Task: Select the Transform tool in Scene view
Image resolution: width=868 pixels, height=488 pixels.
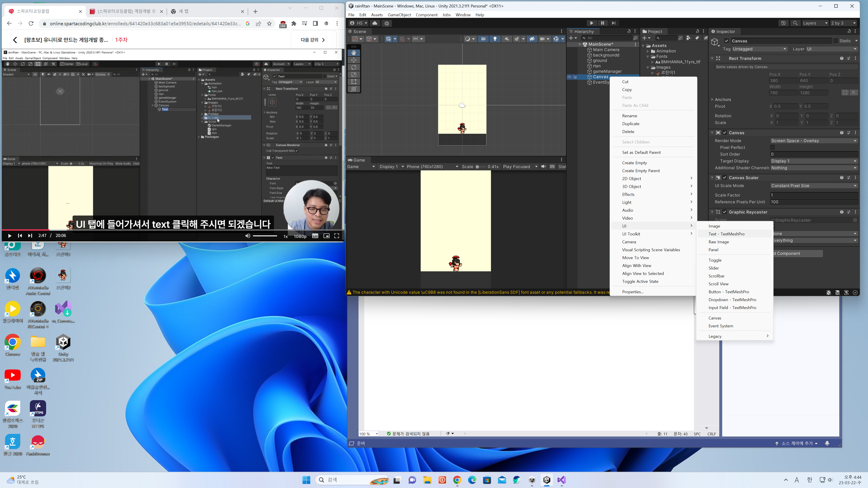Action: (x=354, y=89)
